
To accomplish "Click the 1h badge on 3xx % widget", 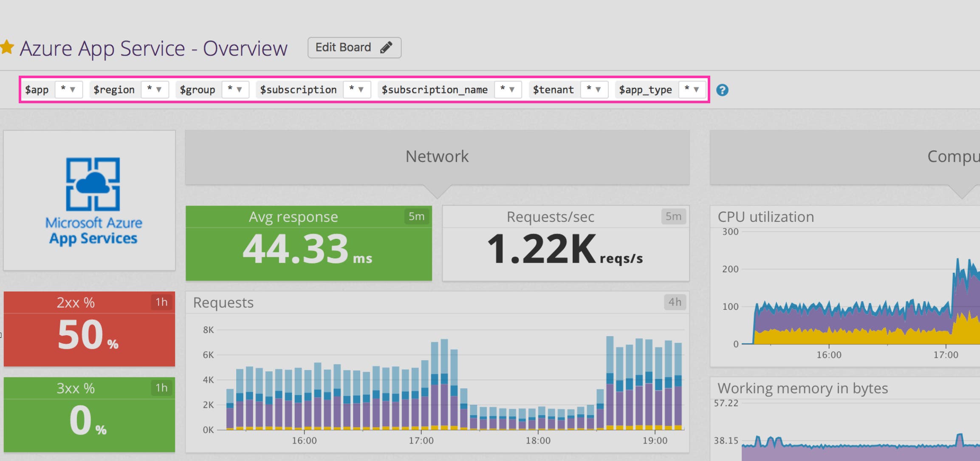I will [161, 387].
